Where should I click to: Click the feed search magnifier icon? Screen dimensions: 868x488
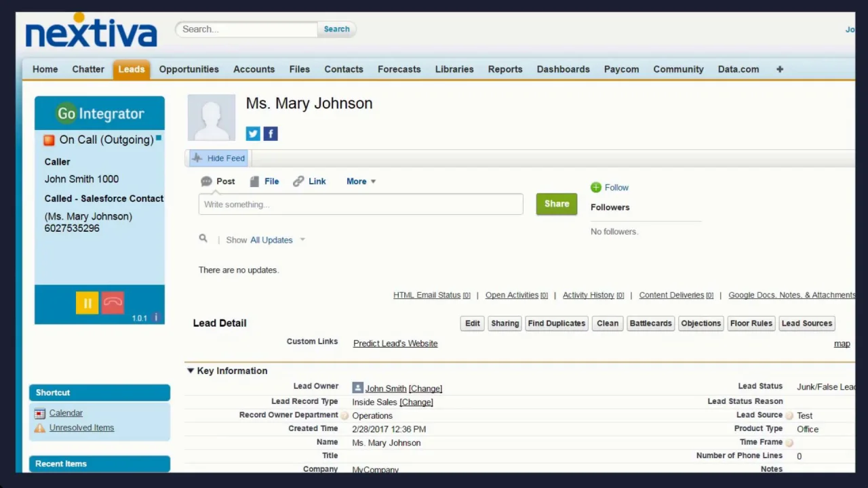point(203,239)
